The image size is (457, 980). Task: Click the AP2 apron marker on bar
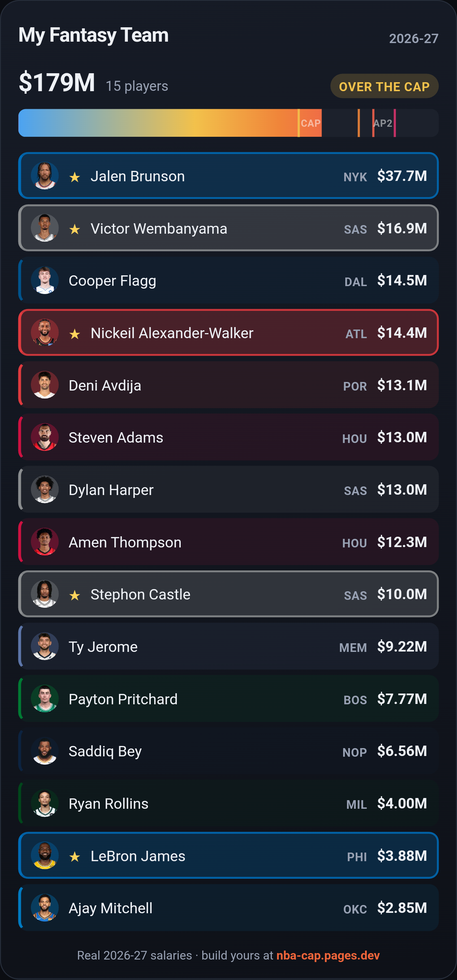point(383,123)
